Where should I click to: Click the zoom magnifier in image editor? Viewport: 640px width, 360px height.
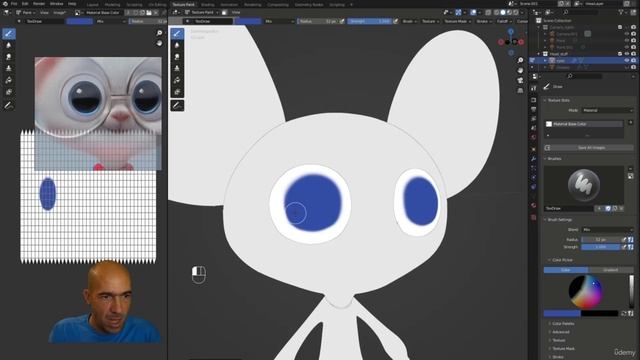coord(159,33)
